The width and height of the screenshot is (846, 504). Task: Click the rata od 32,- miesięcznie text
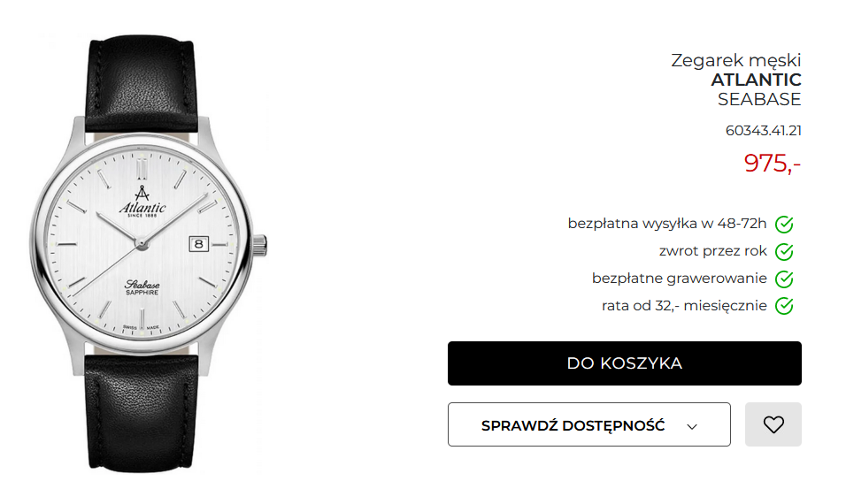click(x=684, y=306)
